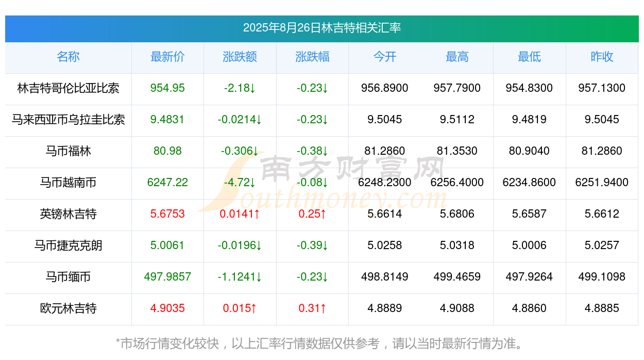
Task: Click change percent -0.08↓
Action: [x=312, y=183]
